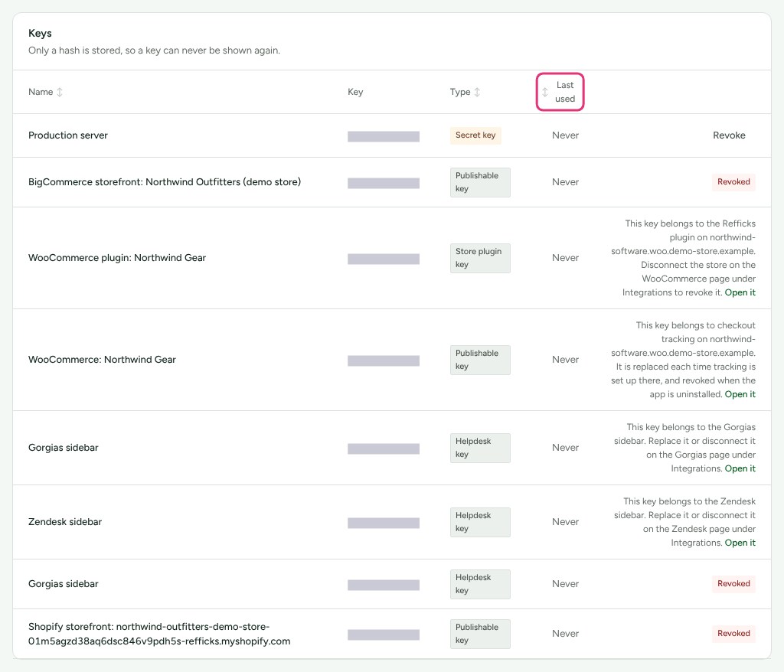The image size is (784, 672).
Task: Click Never value in Shopify storefront row
Action: point(566,634)
